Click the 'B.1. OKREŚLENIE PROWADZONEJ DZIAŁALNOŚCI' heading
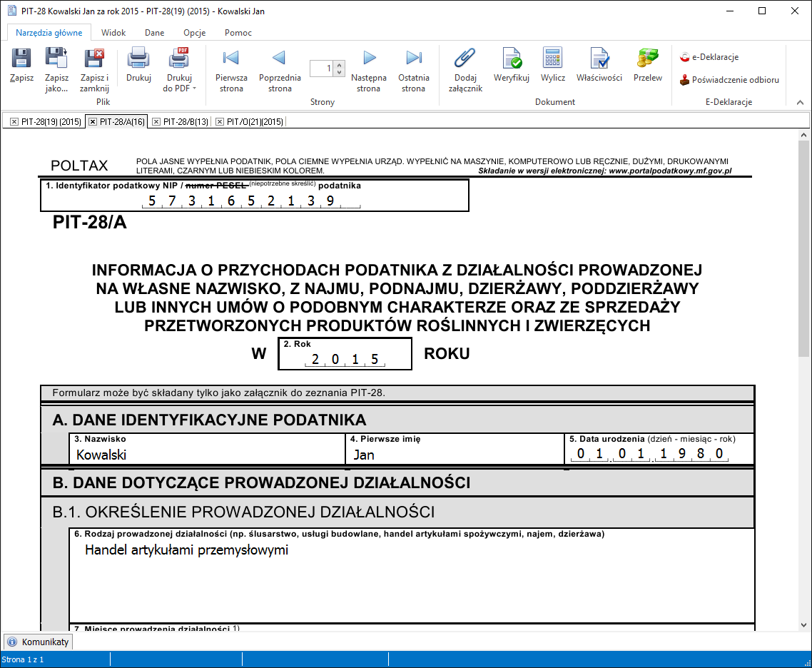Screen dimensions: 812x668 tap(243, 512)
